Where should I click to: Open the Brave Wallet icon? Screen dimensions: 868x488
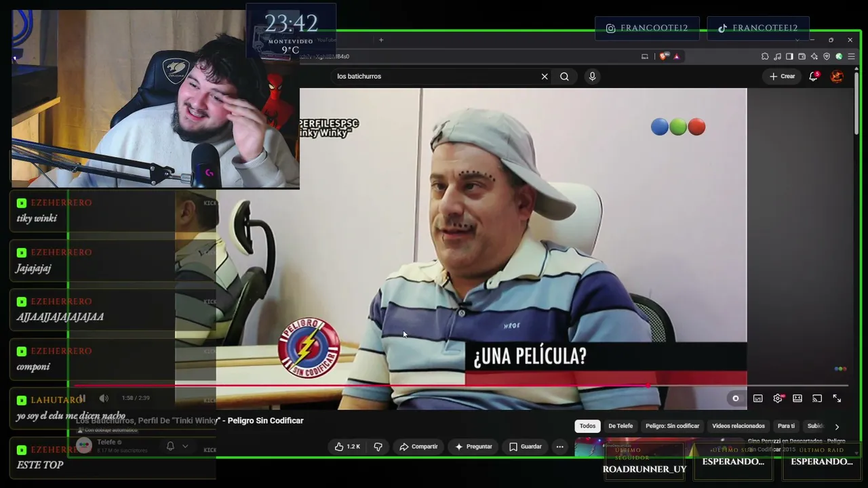coord(802,56)
